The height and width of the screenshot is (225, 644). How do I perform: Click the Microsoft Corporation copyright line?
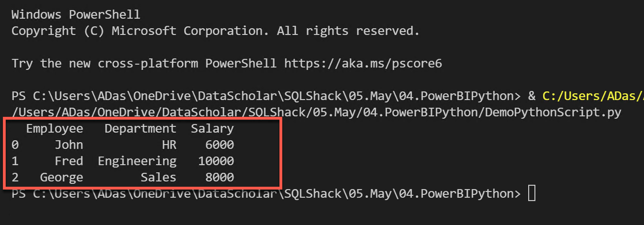pos(215,31)
